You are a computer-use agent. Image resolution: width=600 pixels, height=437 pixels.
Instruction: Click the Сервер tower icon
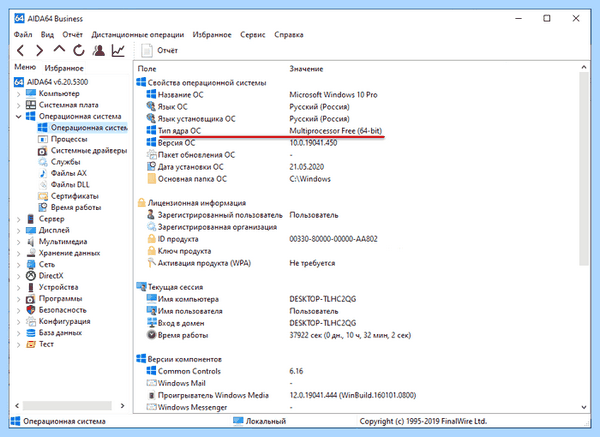31,219
